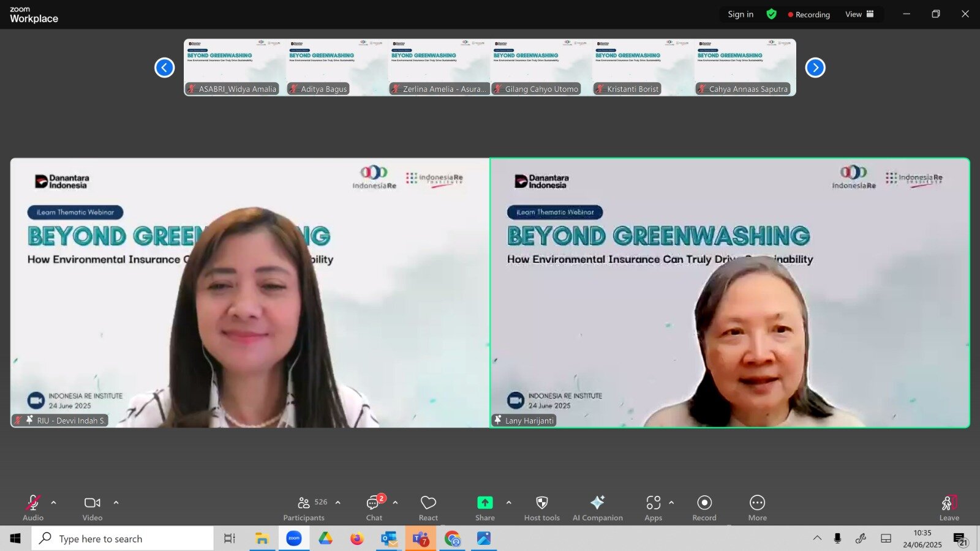Expand the chat options arrow

point(396,503)
